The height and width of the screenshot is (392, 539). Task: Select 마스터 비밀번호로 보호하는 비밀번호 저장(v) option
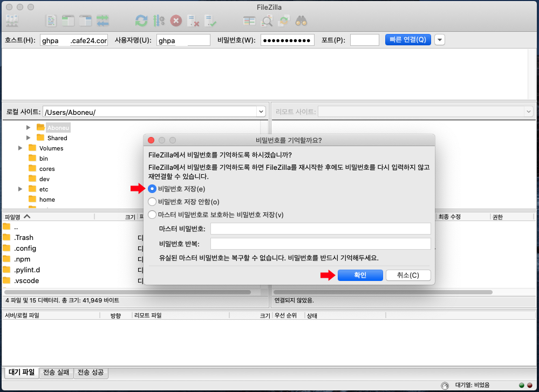click(x=152, y=215)
